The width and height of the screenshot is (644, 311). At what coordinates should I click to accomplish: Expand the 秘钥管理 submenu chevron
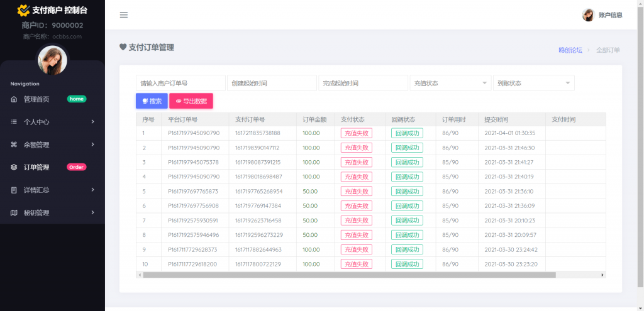pos(93,212)
